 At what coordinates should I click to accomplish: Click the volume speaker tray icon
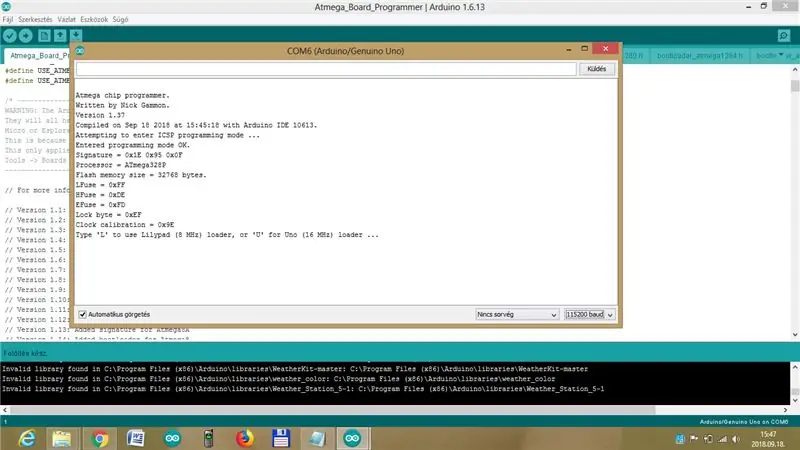point(736,439)
